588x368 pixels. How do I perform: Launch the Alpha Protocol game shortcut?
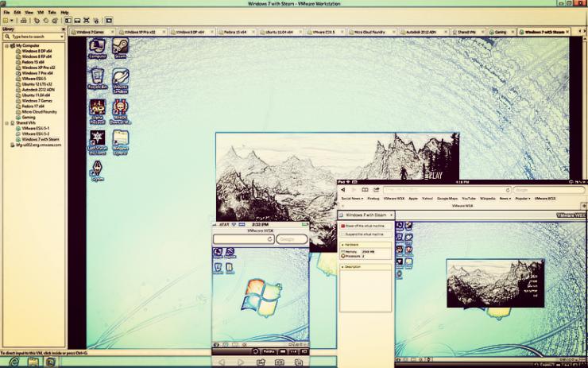[x=98, y=110]
